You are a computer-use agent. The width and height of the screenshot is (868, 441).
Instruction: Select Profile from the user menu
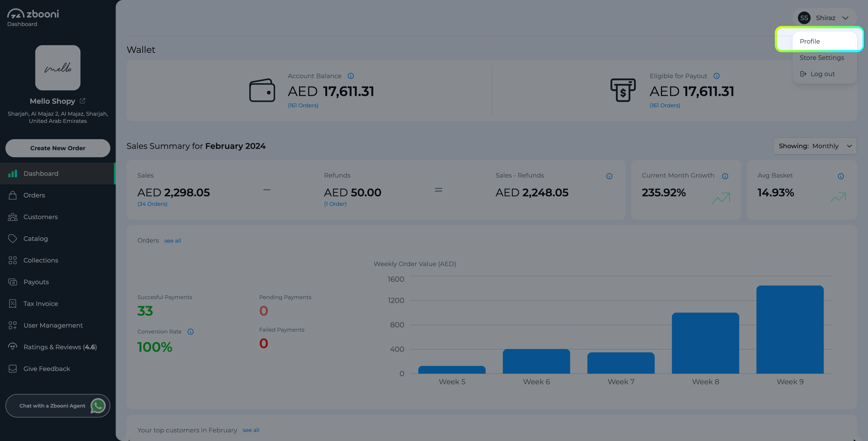tap(825, 41)
